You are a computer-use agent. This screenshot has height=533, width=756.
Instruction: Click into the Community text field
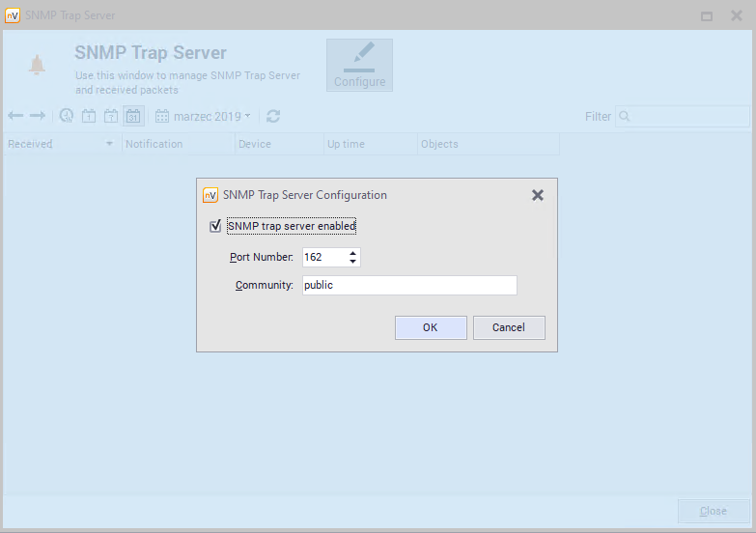[408, 285]
